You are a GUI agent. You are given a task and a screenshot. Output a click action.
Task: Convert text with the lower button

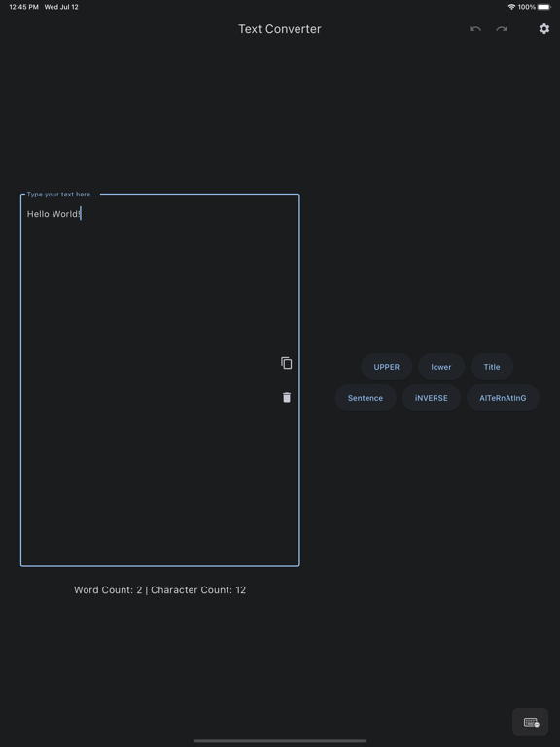coord(441,367)
